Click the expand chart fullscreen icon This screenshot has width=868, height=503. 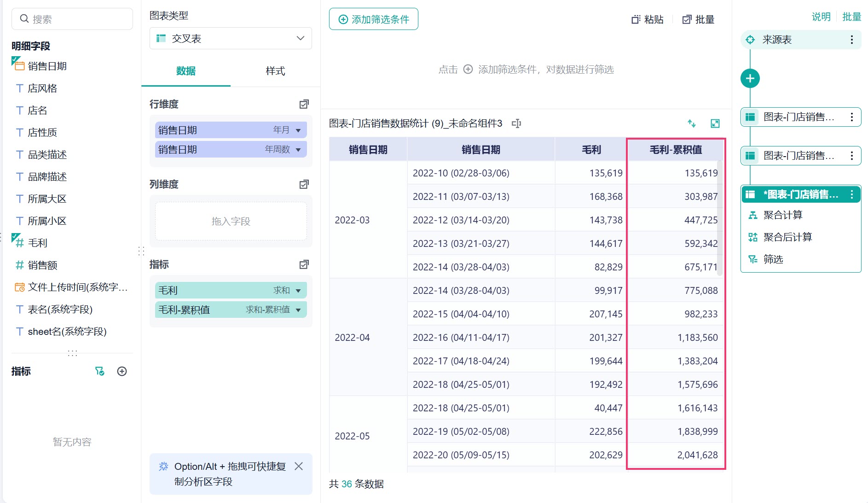tap(715, 123)
